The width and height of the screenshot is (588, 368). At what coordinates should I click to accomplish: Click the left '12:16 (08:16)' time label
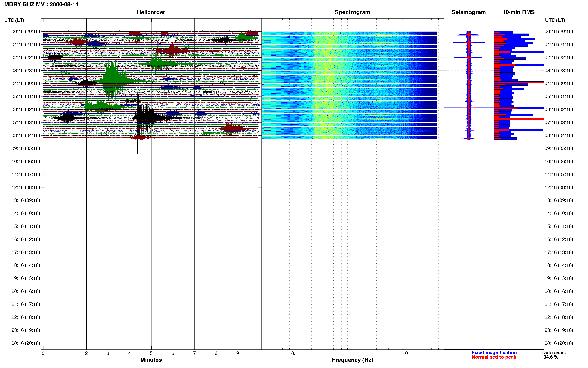click(26, 187)
